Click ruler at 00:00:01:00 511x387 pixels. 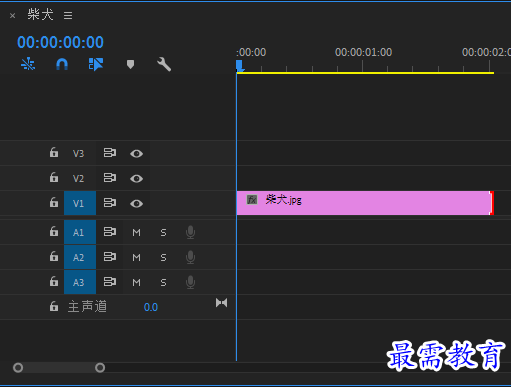(363, 52)
